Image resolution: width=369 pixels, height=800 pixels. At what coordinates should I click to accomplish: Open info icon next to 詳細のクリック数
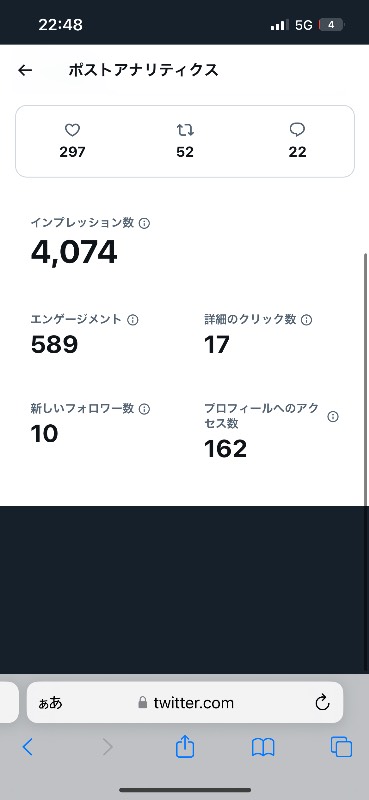(x=306, y=320)
